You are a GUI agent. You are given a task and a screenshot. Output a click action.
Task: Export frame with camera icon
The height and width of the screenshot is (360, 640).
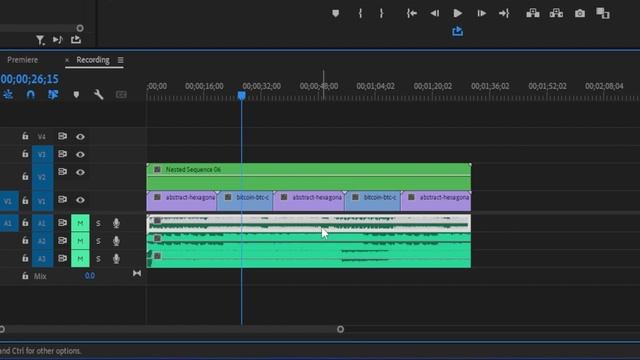point(580,13)
